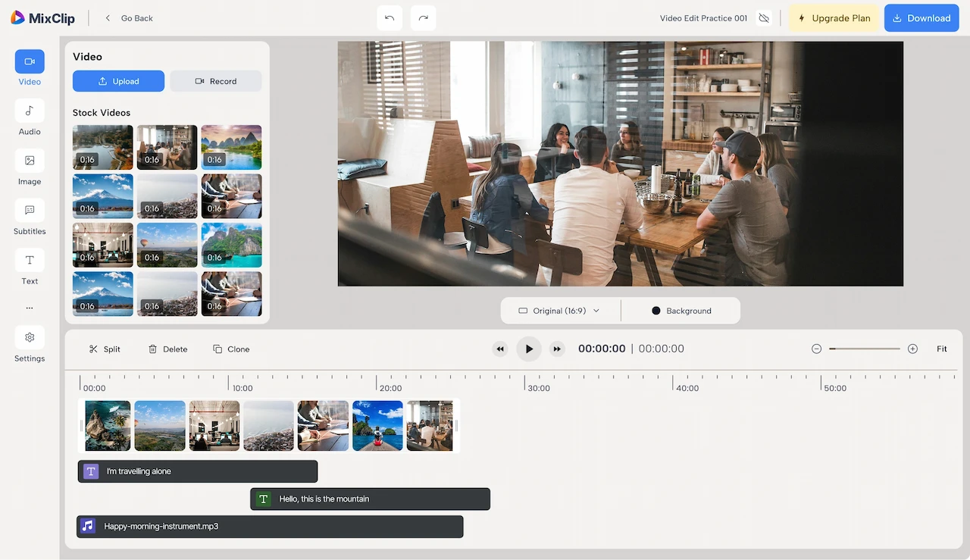Click the Upload video button
970x560 pixels.
click(118, 81)
